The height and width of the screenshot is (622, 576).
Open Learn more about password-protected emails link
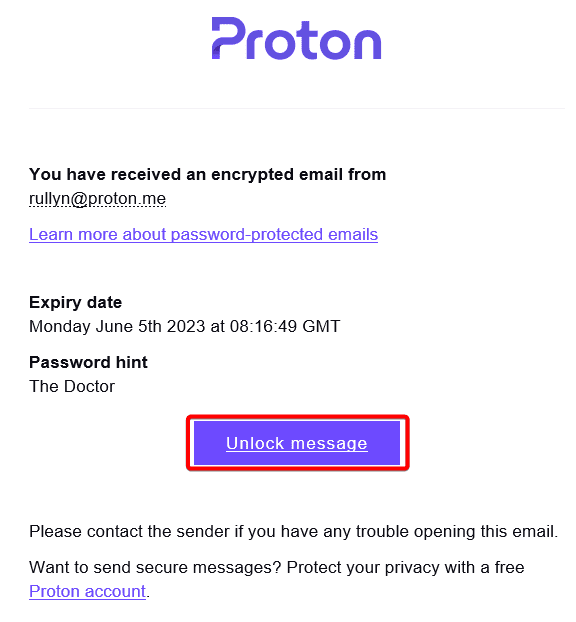[204, 234]
